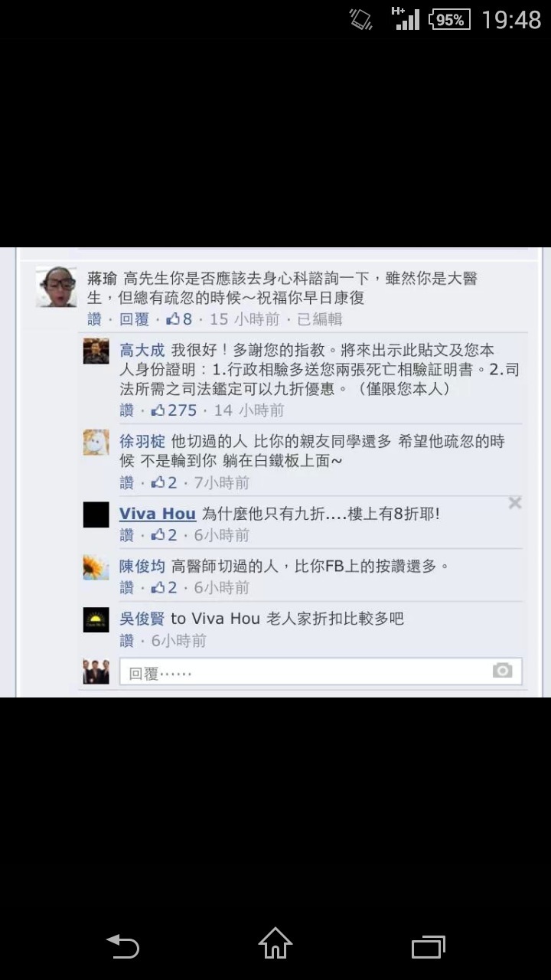
Task: Tap the Android home navigation icon
Action: [x=275, y=943]
